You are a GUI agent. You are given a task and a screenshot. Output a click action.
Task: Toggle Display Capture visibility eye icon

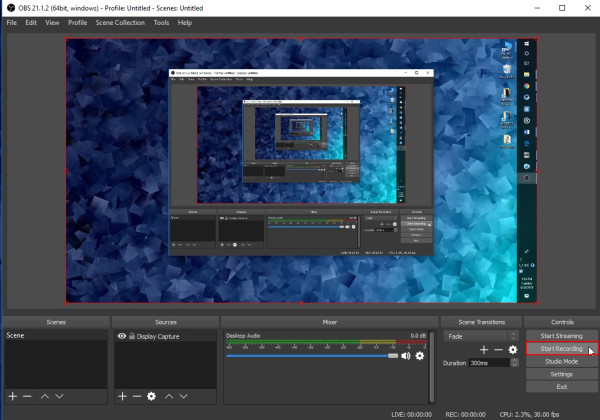122,336
